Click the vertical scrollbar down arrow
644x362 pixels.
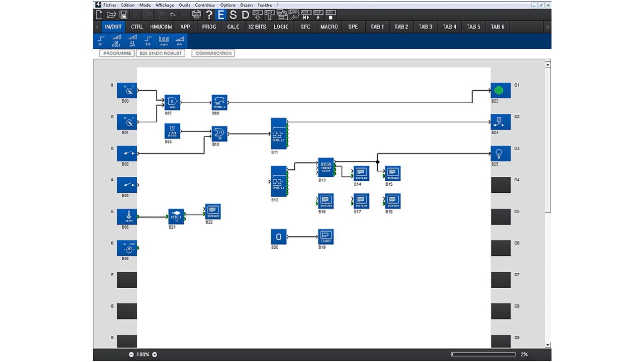click(x=547, y=345)
